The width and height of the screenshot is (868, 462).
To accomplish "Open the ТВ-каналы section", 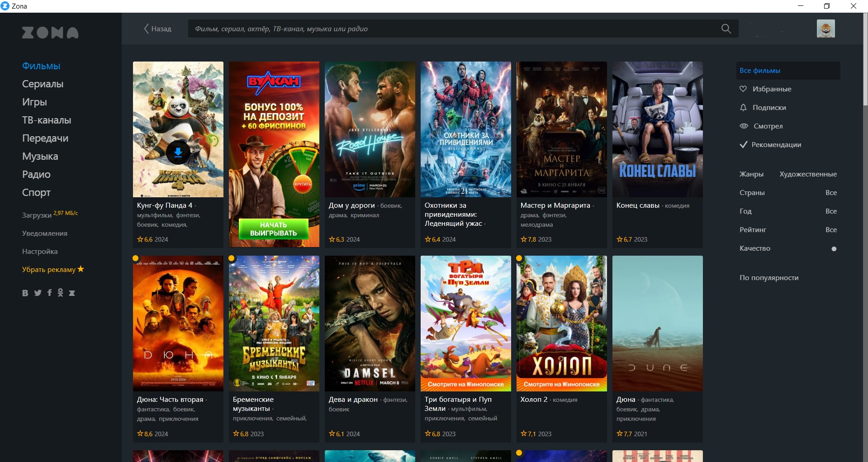I will click(x=47, y=120).
